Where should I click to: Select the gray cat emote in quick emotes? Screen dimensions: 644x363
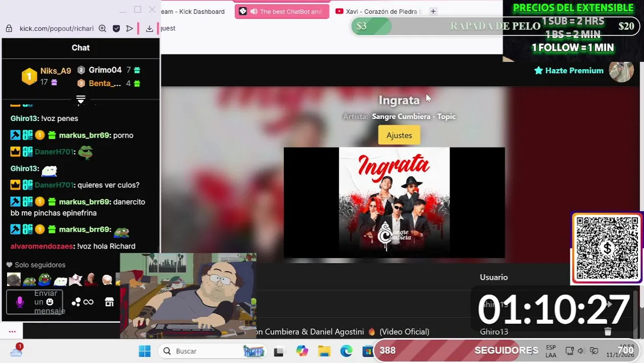coord(14,279)
